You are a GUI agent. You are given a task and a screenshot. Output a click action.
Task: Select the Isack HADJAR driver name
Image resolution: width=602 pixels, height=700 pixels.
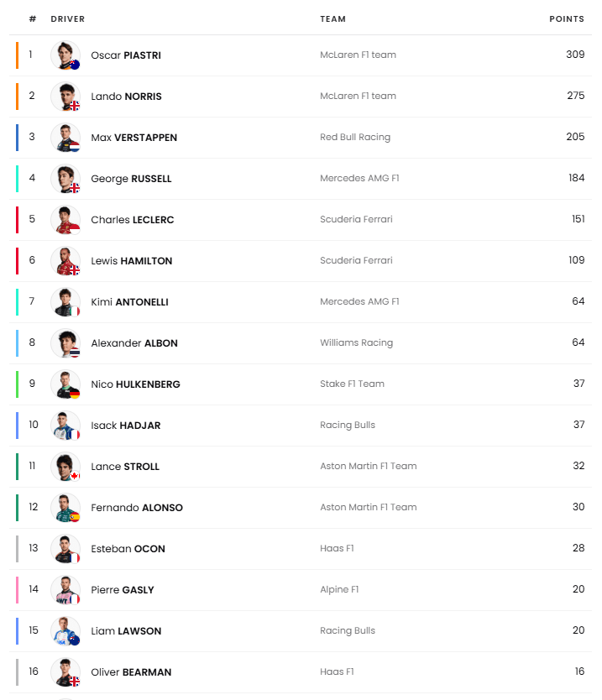point(125,426)
